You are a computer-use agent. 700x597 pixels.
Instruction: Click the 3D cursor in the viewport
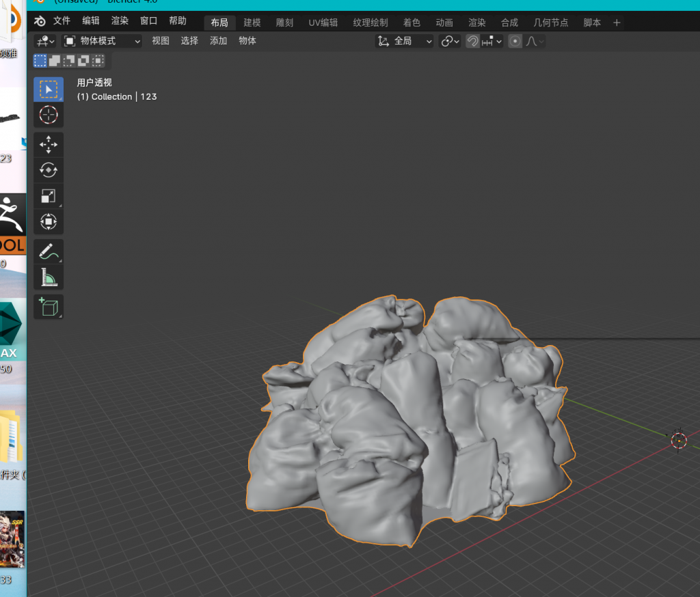(679, 441)
